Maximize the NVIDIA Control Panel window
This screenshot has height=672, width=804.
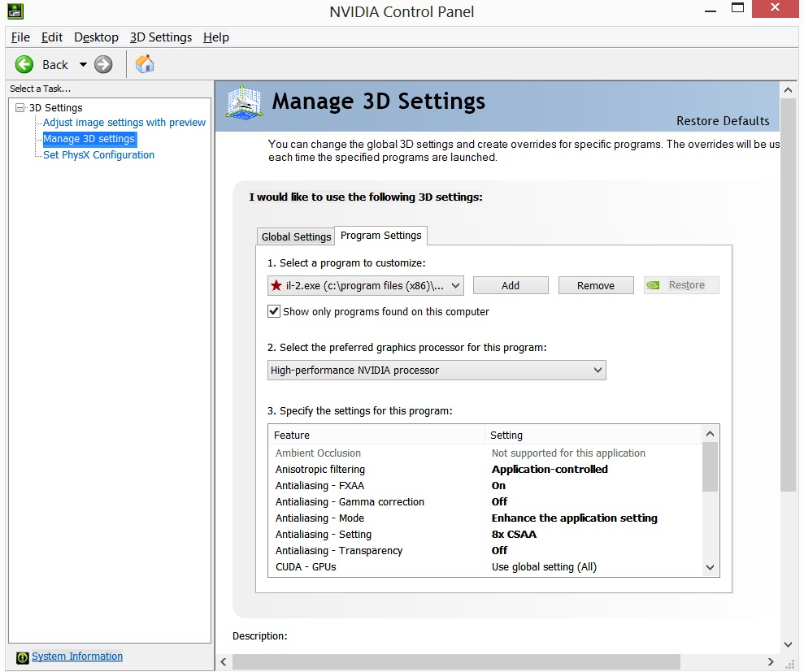[737, 8]
